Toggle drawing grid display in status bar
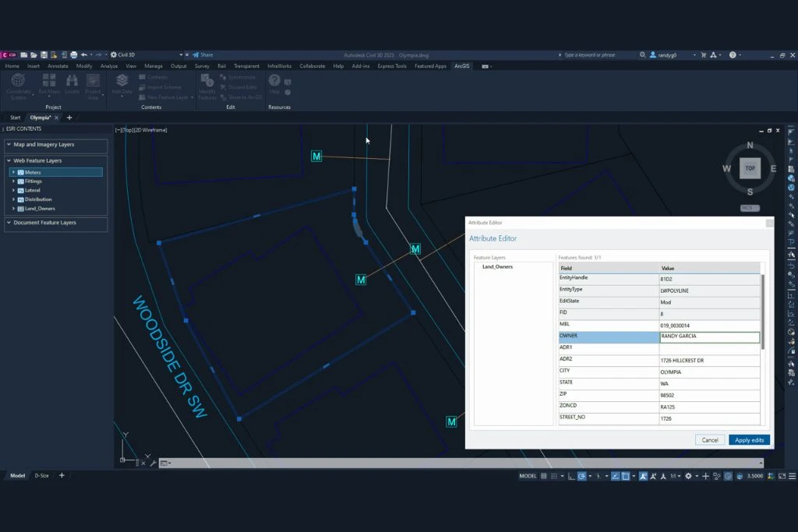Screen dimensions: 798x532 (x=543, y=476)
